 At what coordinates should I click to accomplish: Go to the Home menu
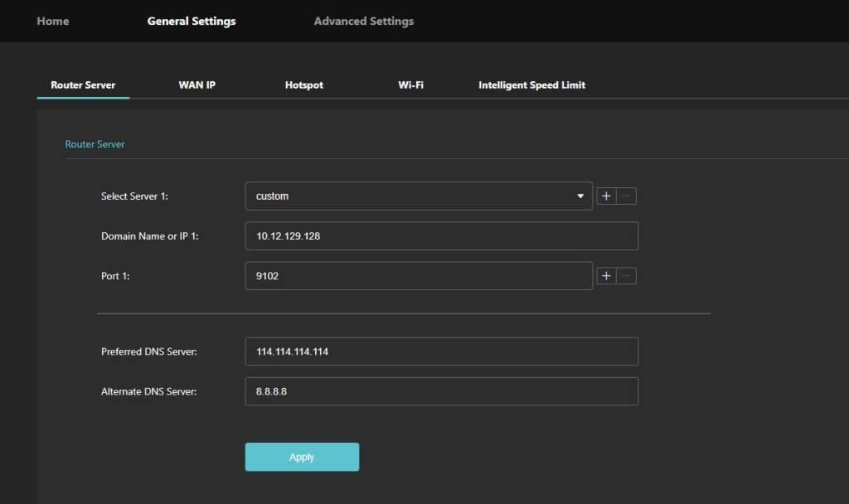pos(53,21)
